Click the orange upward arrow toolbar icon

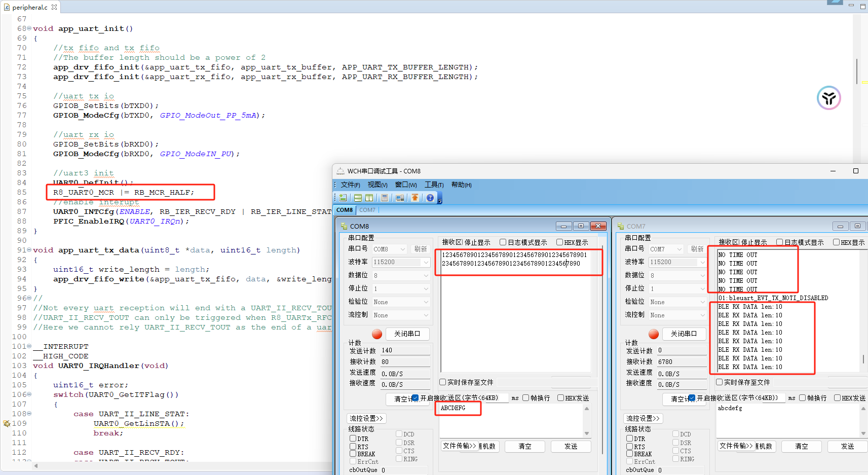[x=415, y=198]
